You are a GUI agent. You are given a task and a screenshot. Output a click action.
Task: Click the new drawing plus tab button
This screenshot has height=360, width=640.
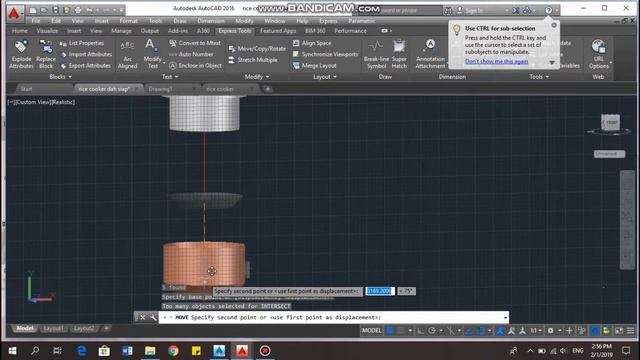coord(268,89)
